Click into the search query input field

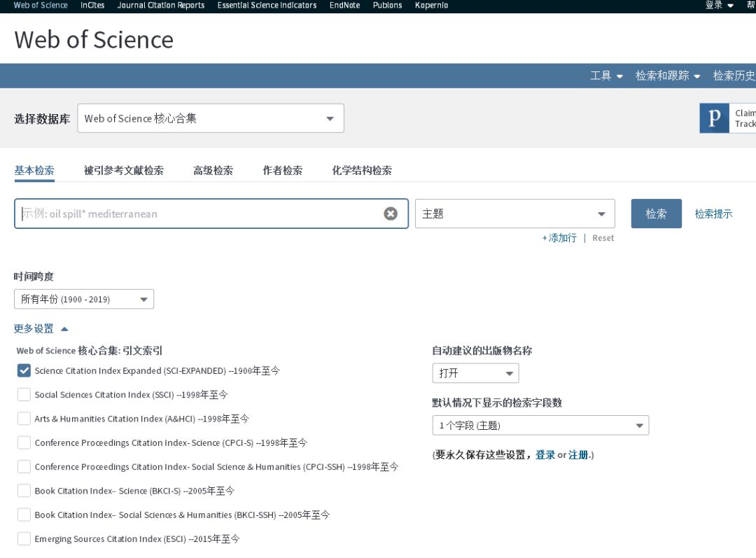coord(199,214)
